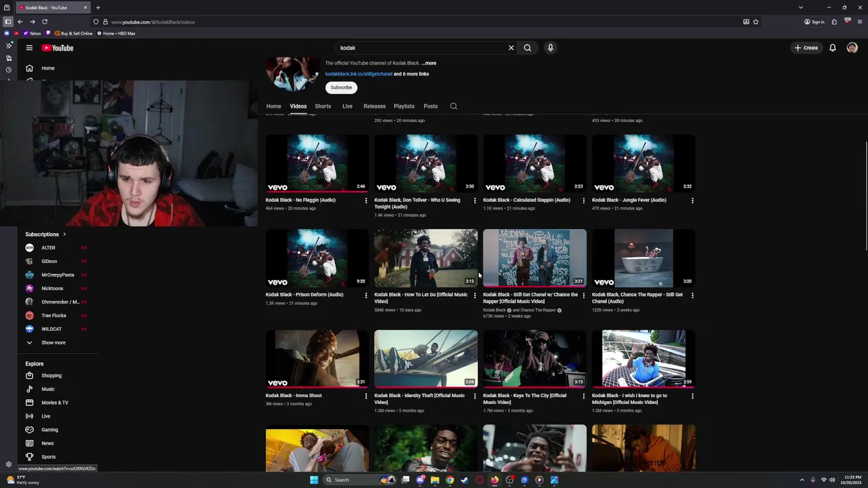Viewport: 868px width, 488px height.
Task: Open Yahoo bookmark
Action: 32,33
